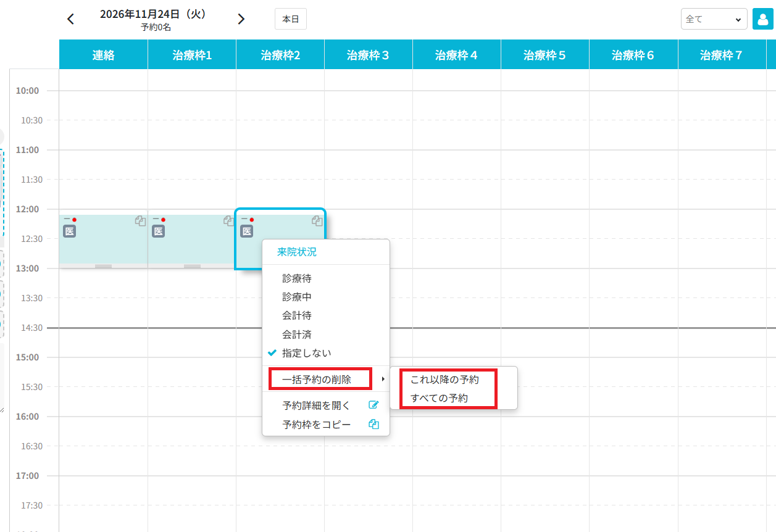
Task: Click the 医 badge in 治療枠1 column
Action: point(159,231)
